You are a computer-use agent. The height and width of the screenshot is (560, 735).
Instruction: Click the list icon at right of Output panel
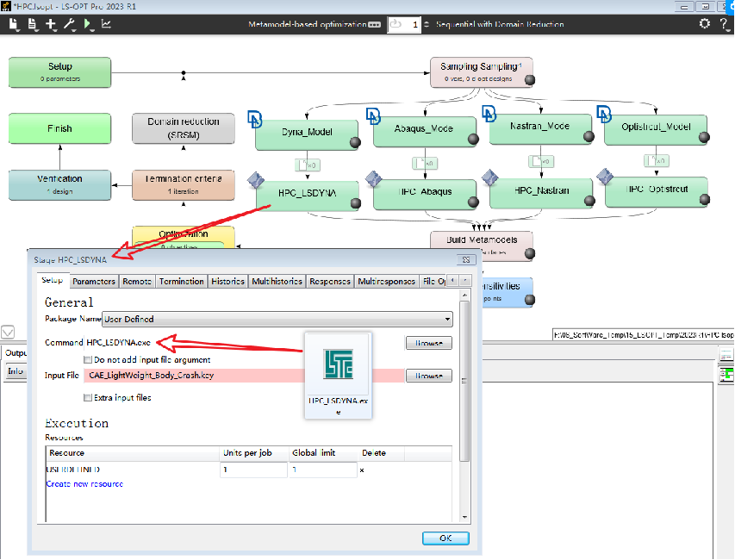(x=726, y=354)
